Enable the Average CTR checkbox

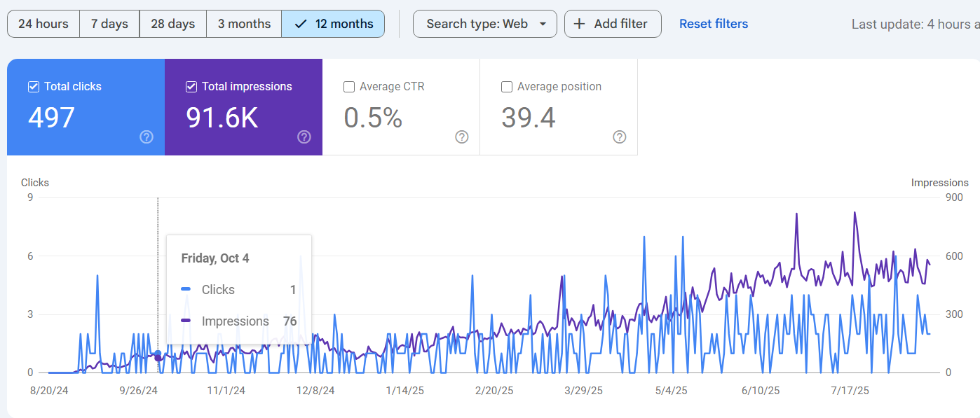[x=349, y=87]
